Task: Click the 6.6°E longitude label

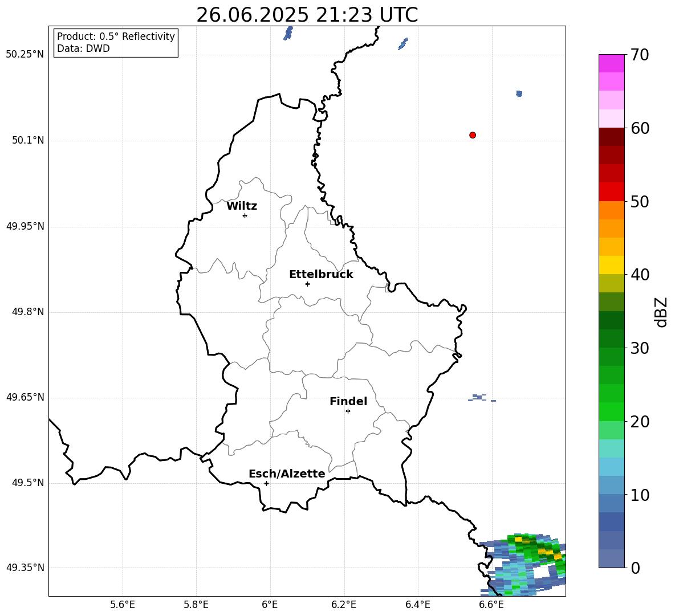Action: tap(491, 605)
